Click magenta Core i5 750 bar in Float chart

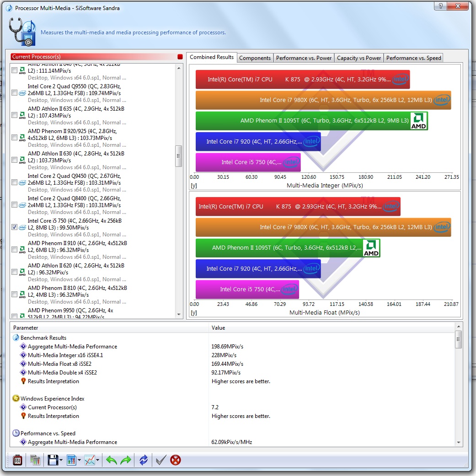click(247, 289)
